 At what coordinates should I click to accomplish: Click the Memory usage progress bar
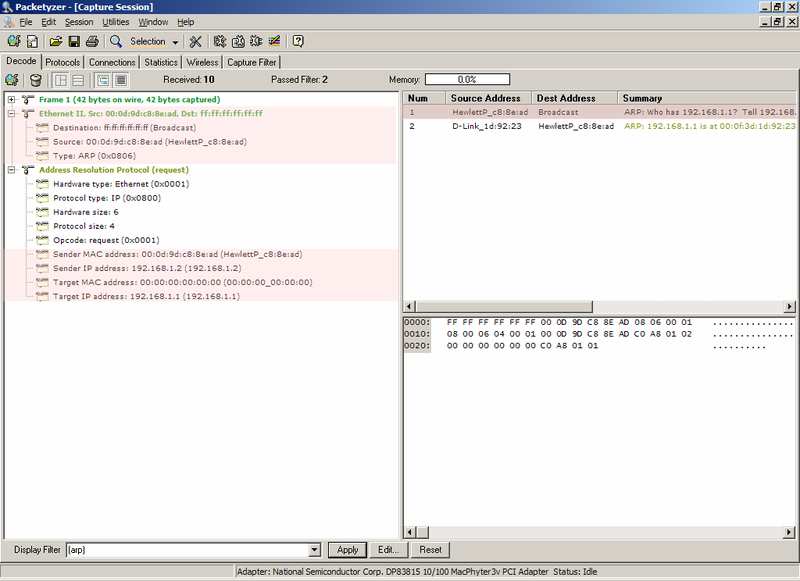click(467, 80)
